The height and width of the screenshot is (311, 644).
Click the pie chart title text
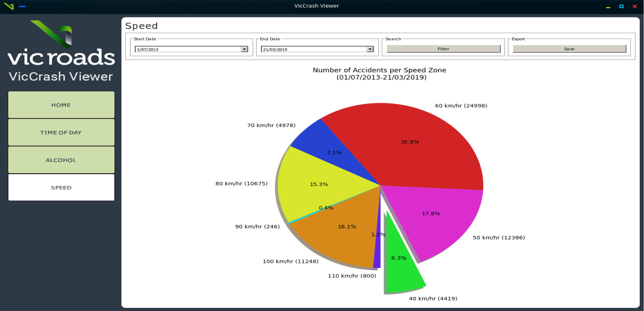pos(379,70)
